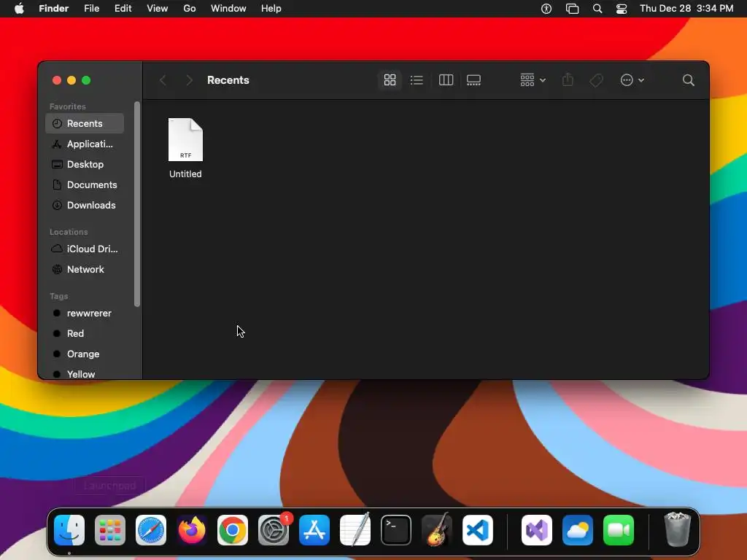Viewport: 747px width, 560px height.
Task: Select the Red tag
Action: 85,334
